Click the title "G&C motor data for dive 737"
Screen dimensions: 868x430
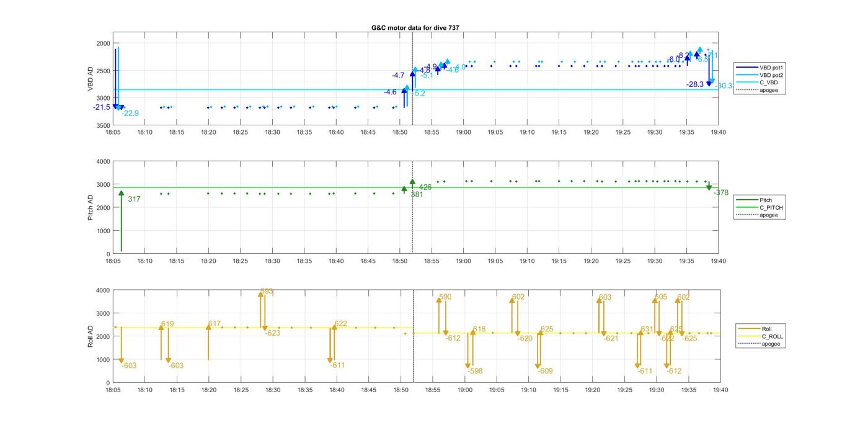coord(415,28)
